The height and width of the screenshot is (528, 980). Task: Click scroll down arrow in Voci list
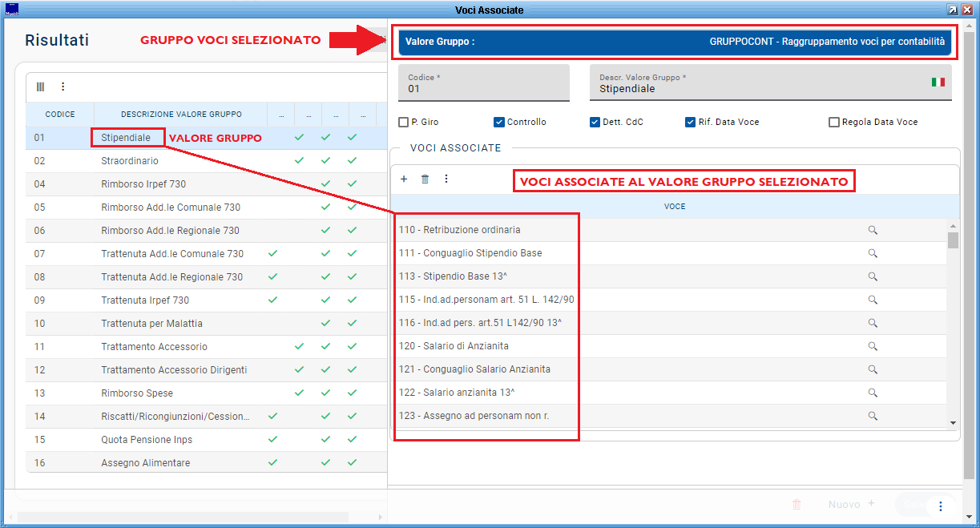pyautogui.click(x=953, y=422)
